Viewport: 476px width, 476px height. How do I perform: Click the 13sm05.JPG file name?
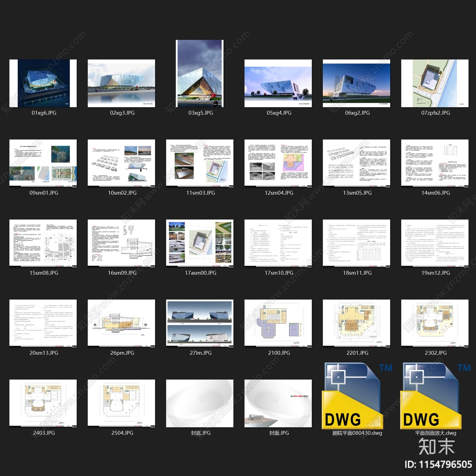357,193
